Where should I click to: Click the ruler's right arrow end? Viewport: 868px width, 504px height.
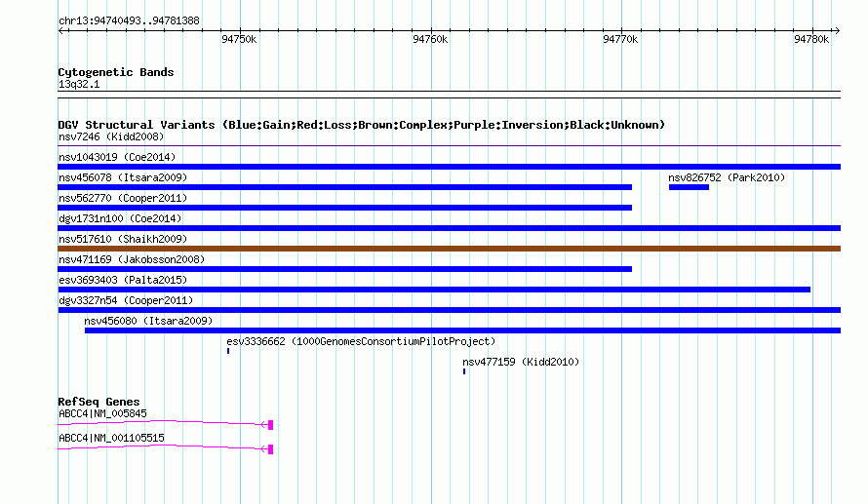tap(837, 31)
